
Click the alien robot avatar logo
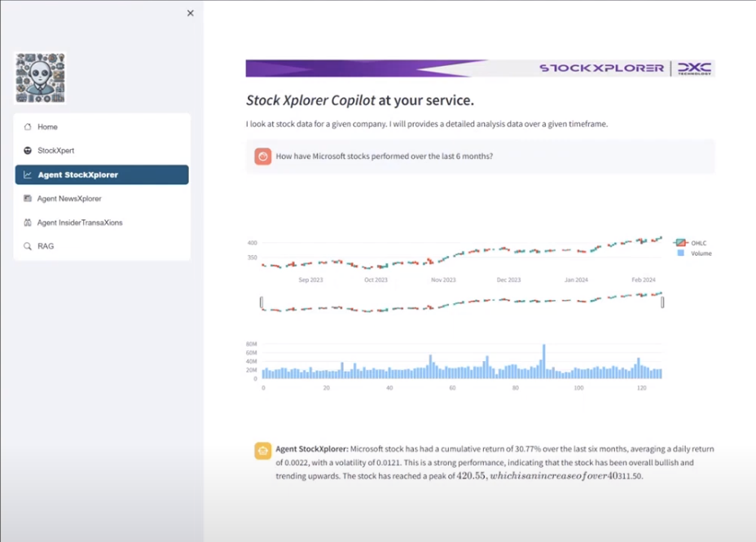[x=40, y=77]
